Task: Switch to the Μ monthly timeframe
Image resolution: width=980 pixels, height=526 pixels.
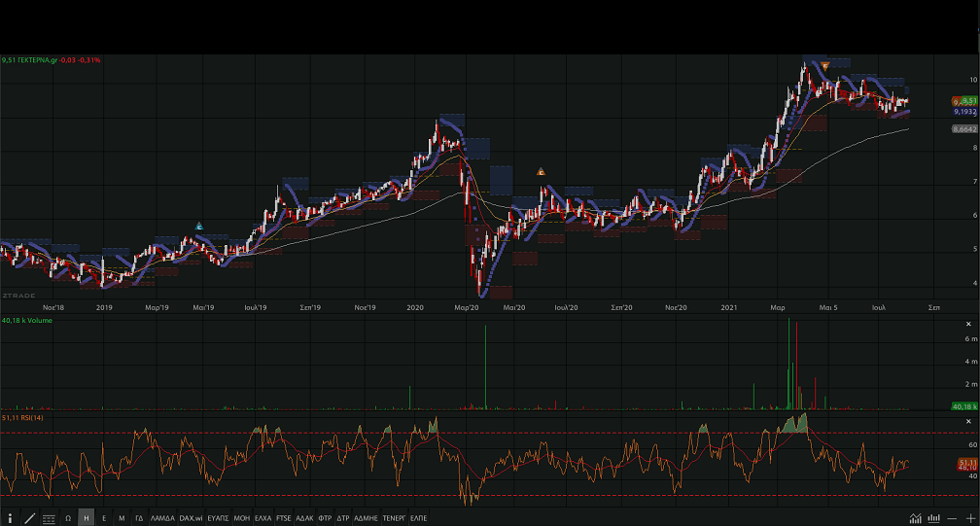Action: point(122,518)
